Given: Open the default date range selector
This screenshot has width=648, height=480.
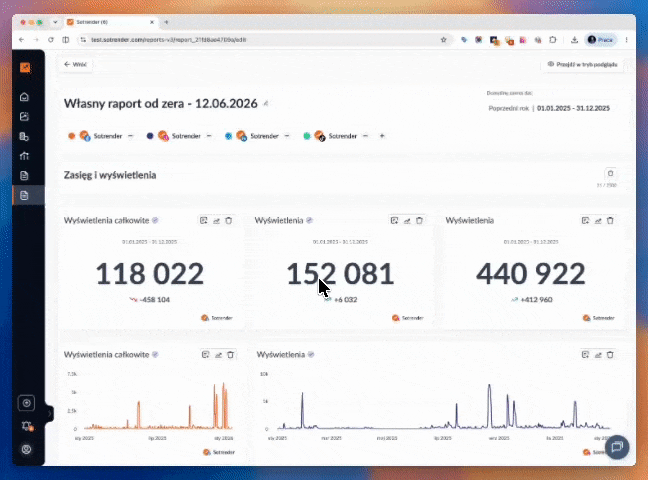Looking at the screenshot, I should tap(549, 108).
